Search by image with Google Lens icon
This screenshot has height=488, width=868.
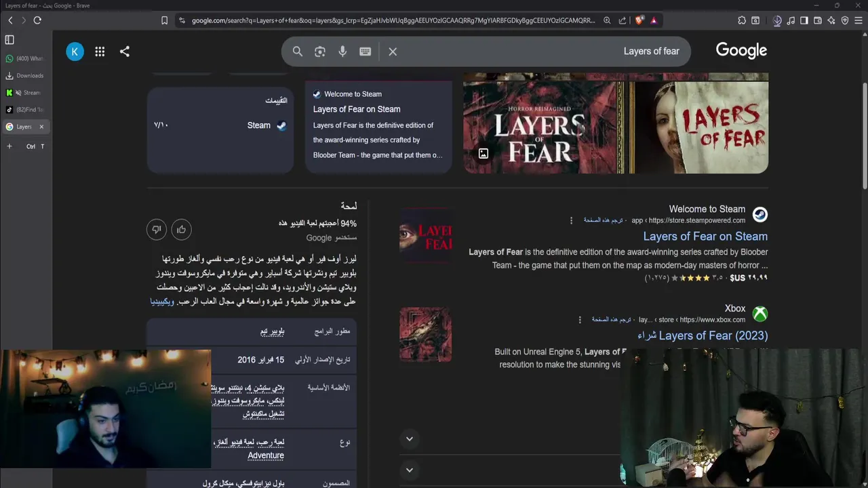(320, 52)
